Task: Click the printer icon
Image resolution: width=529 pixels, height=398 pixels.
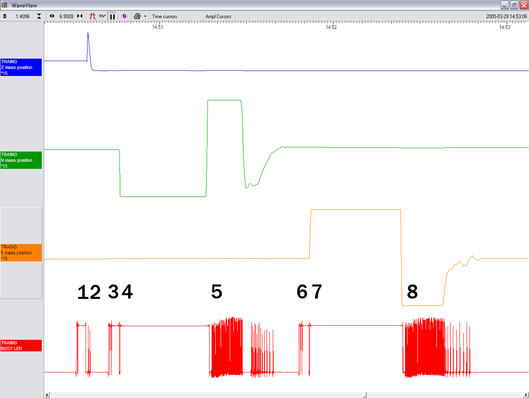Action: point(137,16)
